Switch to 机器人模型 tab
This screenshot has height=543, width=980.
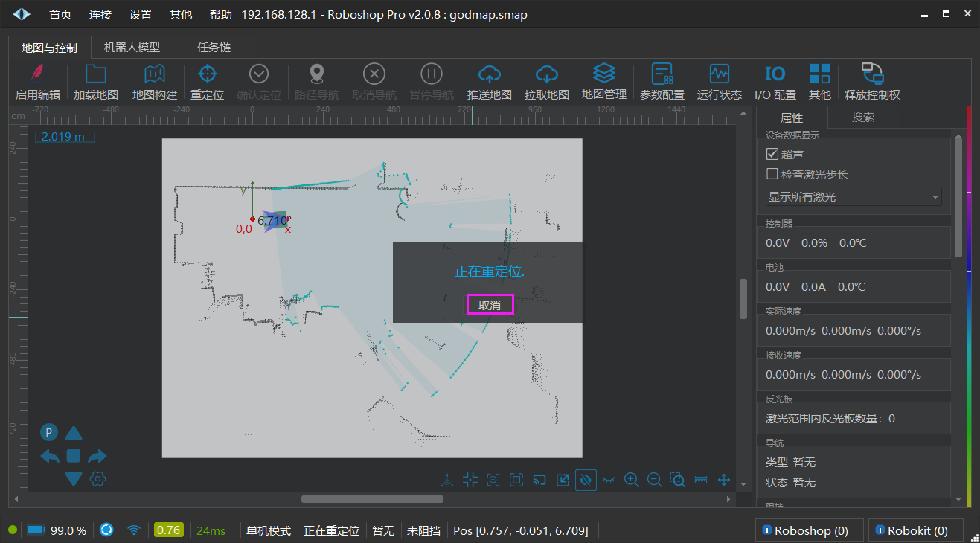132,47
